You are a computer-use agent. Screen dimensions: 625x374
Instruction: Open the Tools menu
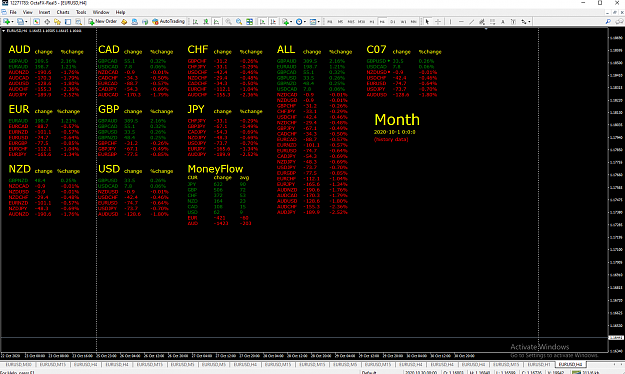81,12
